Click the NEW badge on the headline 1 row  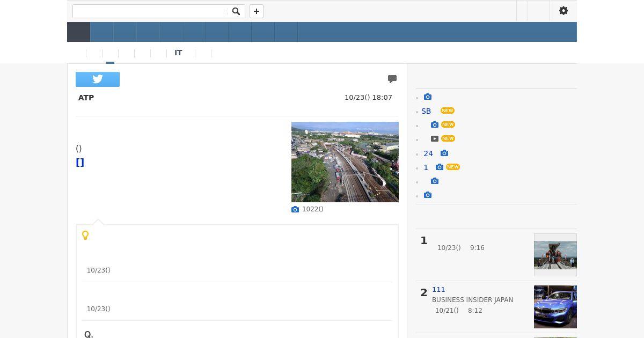[x=453, y=167]
